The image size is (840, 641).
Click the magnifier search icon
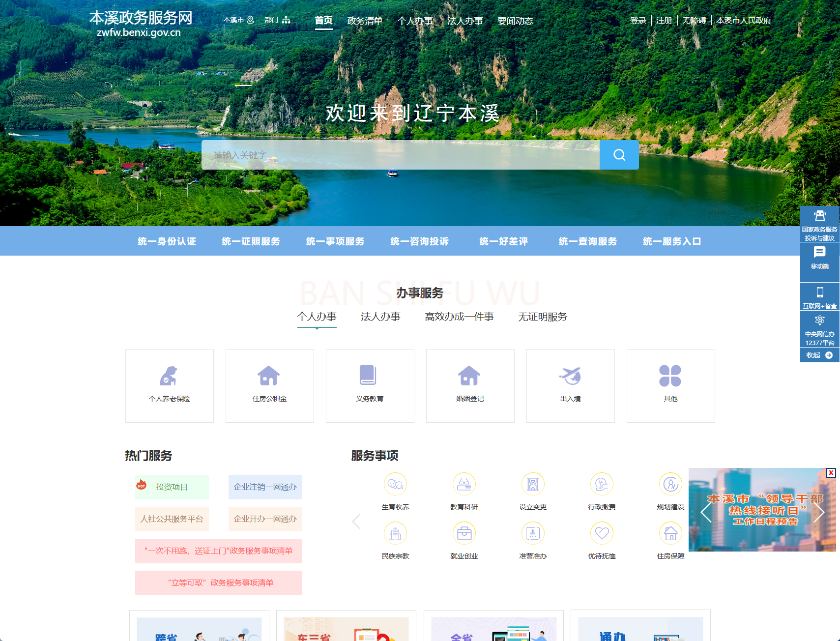click(x=618, y=155)
